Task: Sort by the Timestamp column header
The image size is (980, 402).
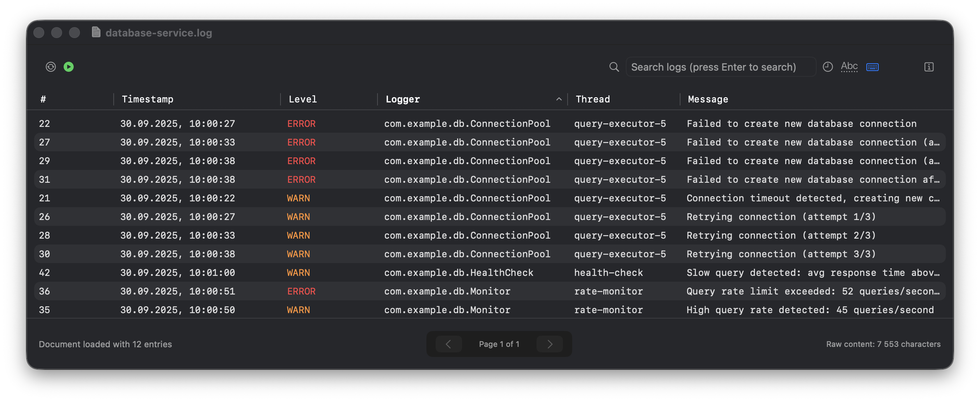Action: tap(147, 99)
